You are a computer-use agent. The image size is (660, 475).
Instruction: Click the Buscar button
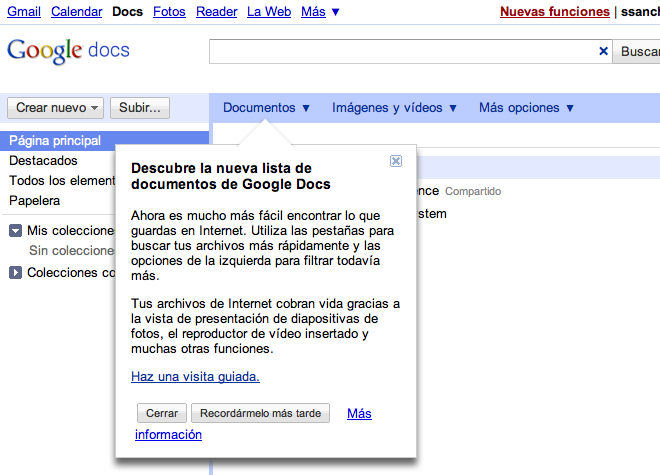(x=636, y=51)
